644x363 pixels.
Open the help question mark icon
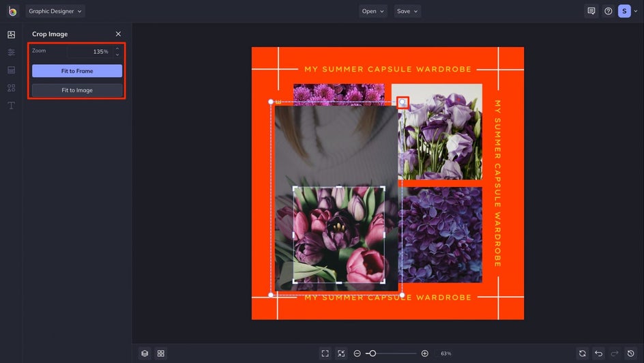[x=608, y=11]
